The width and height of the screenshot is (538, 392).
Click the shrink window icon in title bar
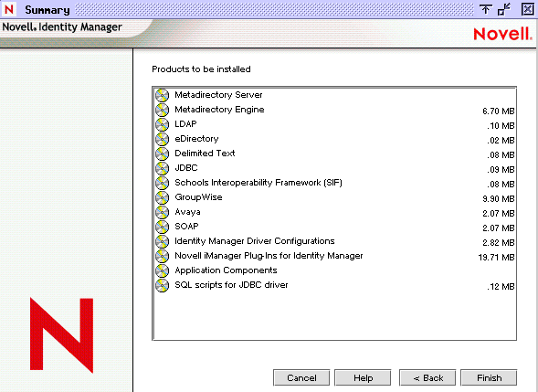pos(504,9)
